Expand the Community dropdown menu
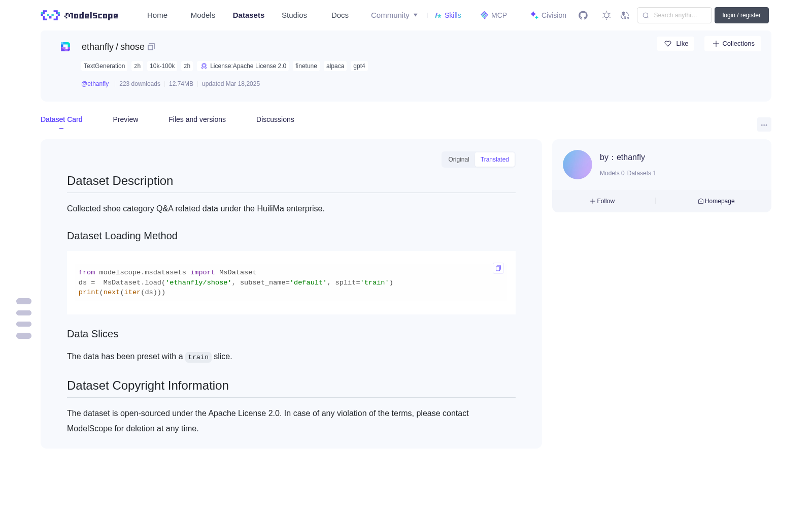The image size is (812, 508). pos(394,15)
